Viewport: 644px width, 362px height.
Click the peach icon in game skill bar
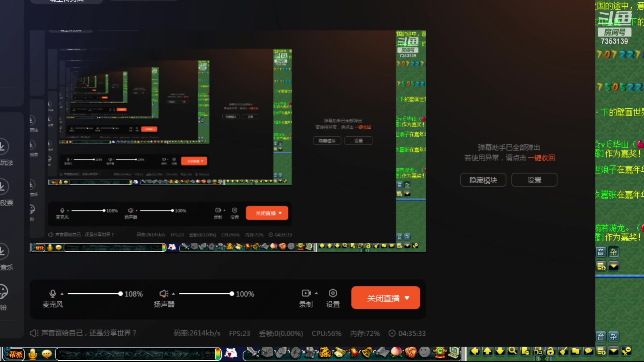pos(396,352)
